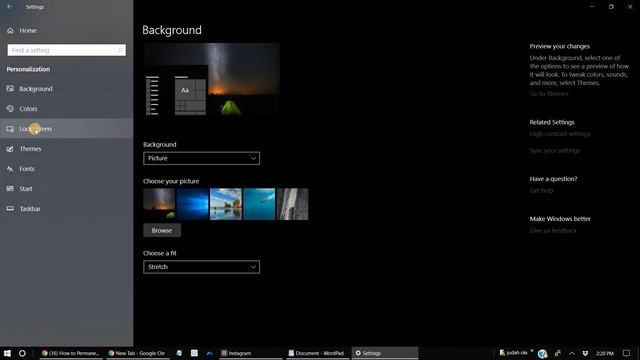640x360 pixels.
Task: Open Themes settings page
Action: pos(67,149)
